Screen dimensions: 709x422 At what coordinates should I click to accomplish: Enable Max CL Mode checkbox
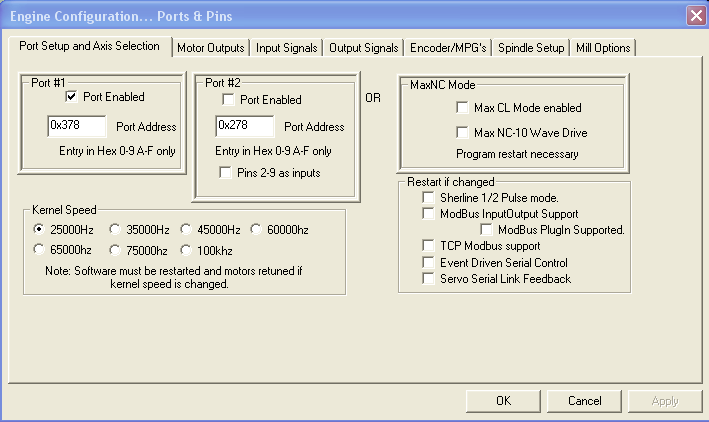(463, 108)
